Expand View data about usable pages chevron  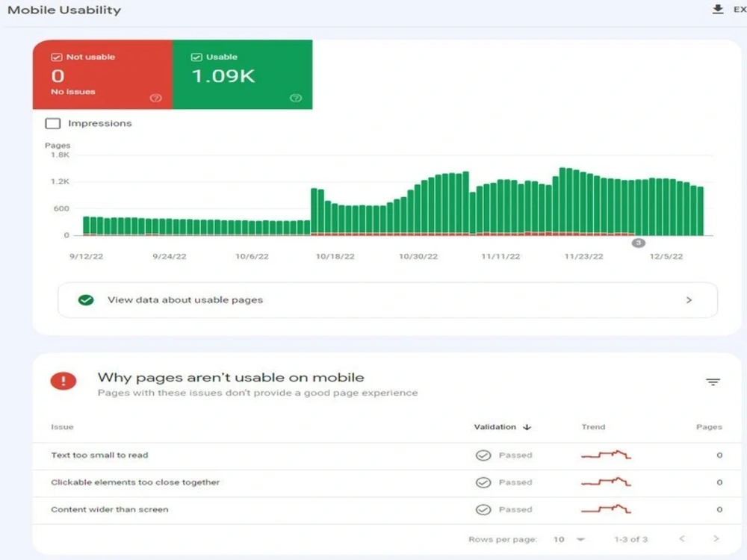click(689, 300)
